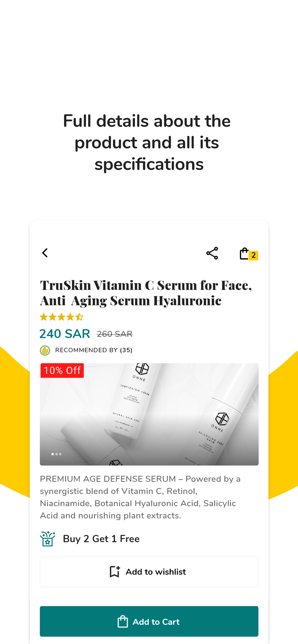Image resolution: width=298 pixels, height=644 pixels.
Task: Tap the yellow cart count badge
Action: tap(253, 255)
